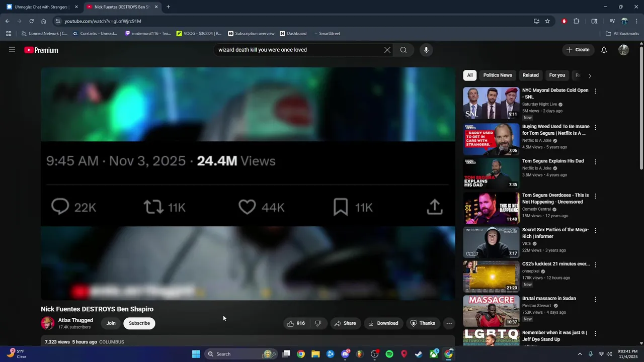
Task: Click the magnifier search button
Action: [x=404, y=50]
